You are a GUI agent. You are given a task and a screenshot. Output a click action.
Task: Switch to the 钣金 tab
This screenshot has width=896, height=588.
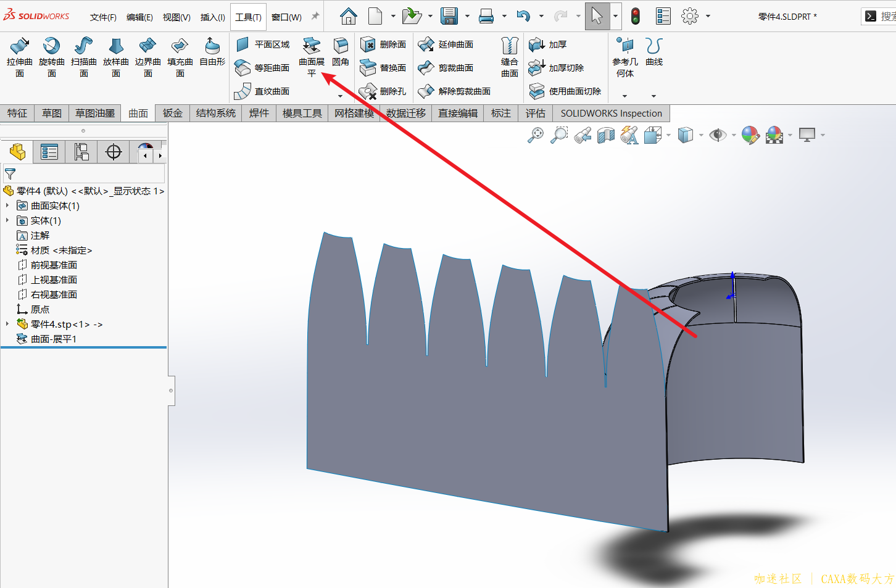click(173, 114)
